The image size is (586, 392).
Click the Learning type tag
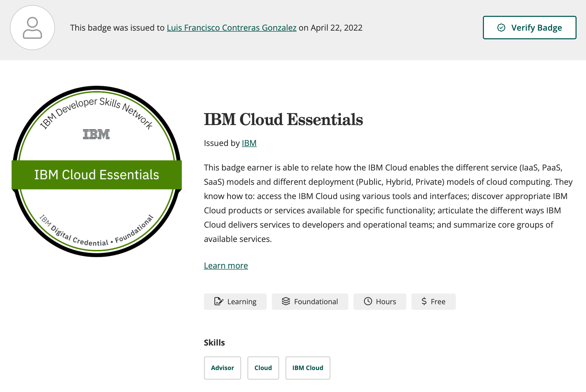pyautogui.click(x=235, y=302)
